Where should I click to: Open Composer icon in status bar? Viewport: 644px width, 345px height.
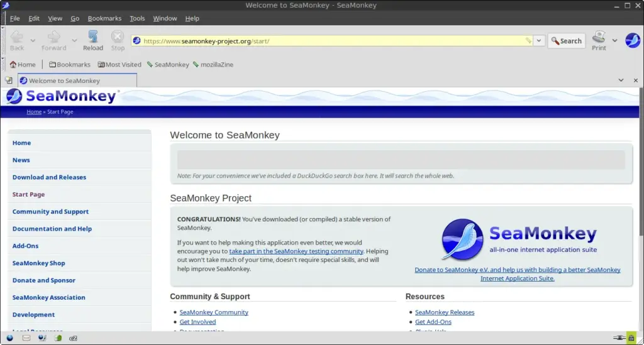click(42, 338)
